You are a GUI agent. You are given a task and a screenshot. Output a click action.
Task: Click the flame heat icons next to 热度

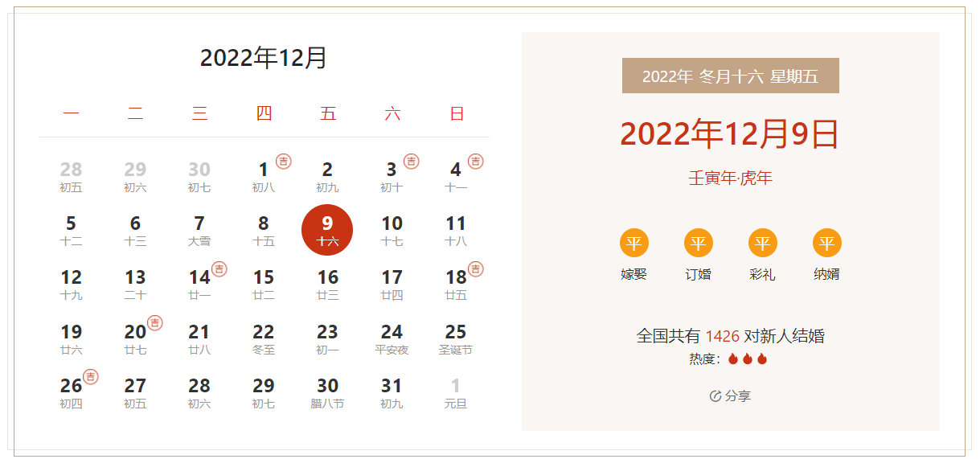coord(748,359)
